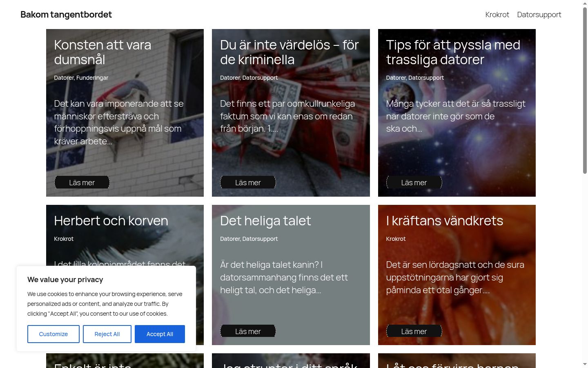588x368 pixels.
Task: Click the scrollbar up arrow
Action: [585, 3]
